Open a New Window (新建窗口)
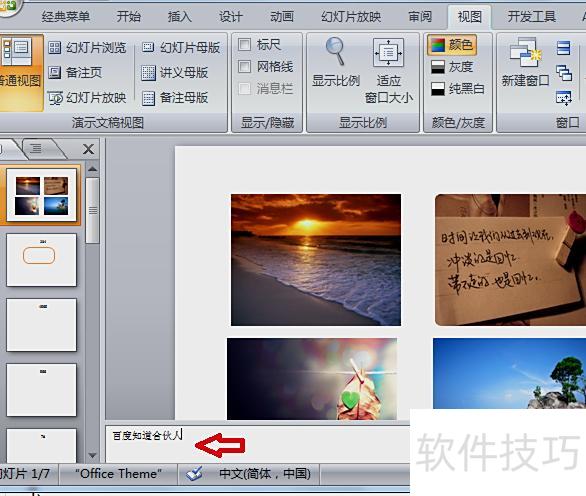Image resolution: width=586 pixels, height=496 pixels. click(525, 62)
